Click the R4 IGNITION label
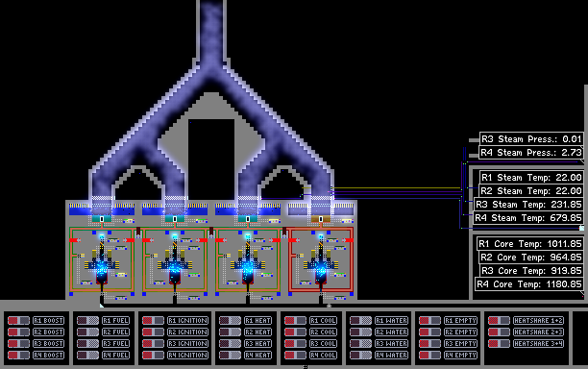 (x=188, y=356)
